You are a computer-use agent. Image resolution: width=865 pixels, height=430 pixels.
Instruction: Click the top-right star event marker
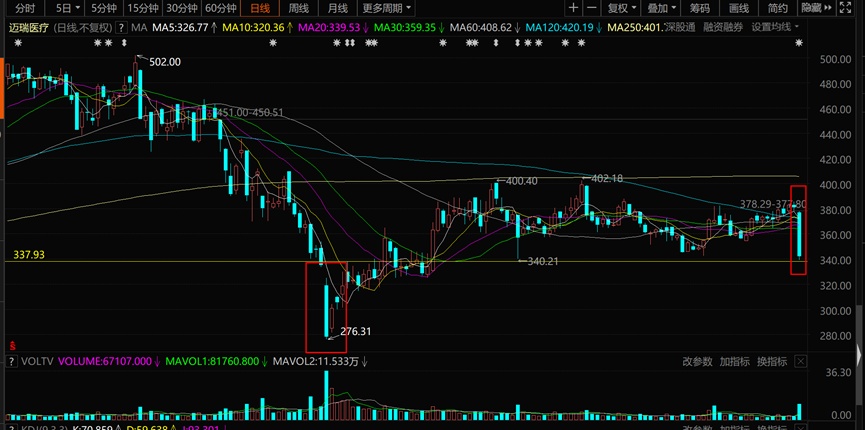798,44
